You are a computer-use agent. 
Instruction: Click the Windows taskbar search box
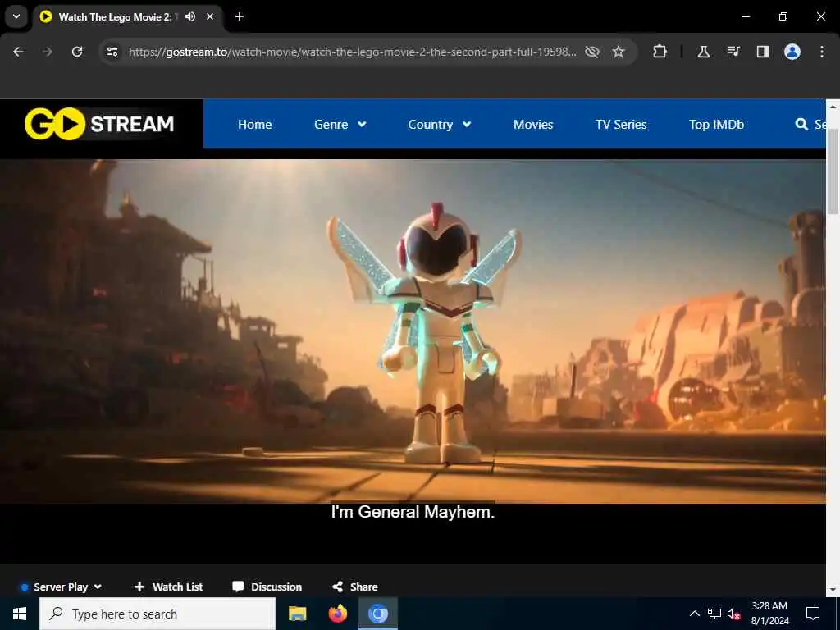157,614
